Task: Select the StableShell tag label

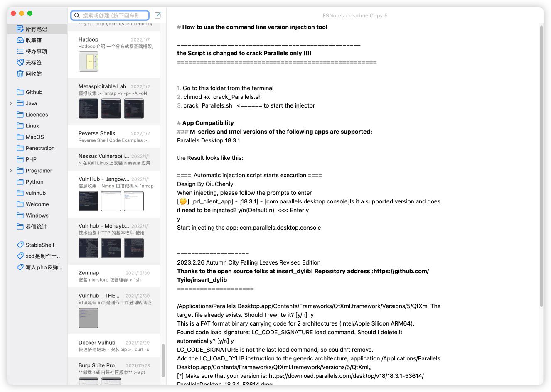Action: click(x=40, y=245)
